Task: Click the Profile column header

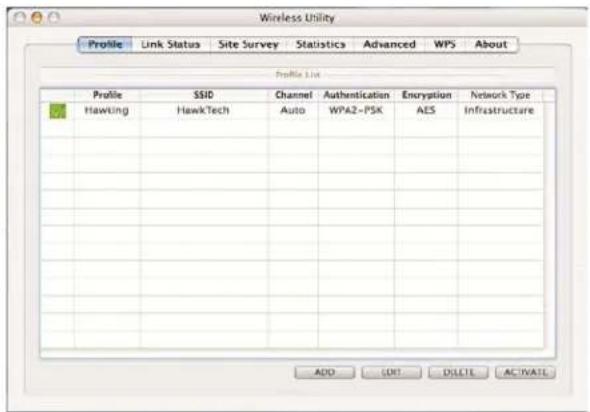Action: pyautogui.click(x=108, y=95)
